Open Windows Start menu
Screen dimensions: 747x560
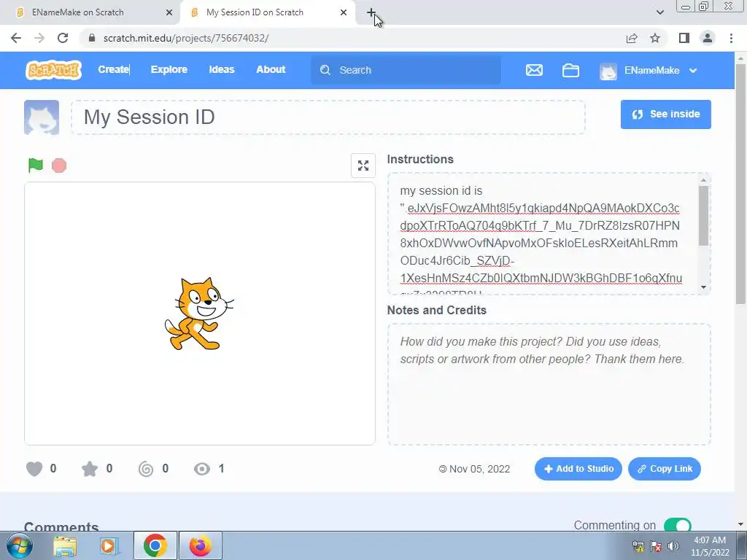(19, 545)
